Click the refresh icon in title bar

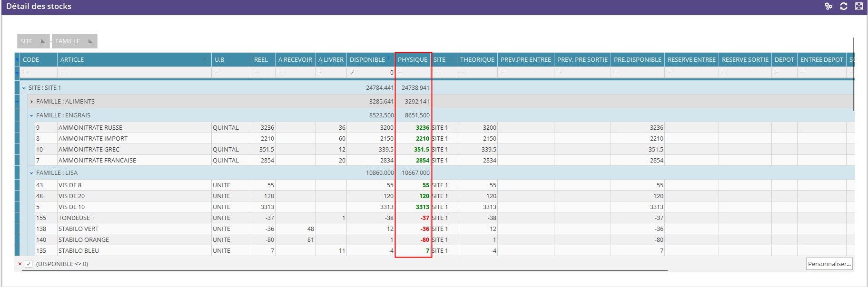coord(844,6)
